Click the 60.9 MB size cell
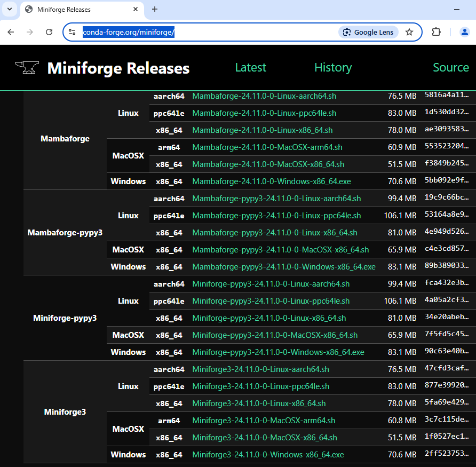This screenshot has height=467, width=476. tap(402, 147)
